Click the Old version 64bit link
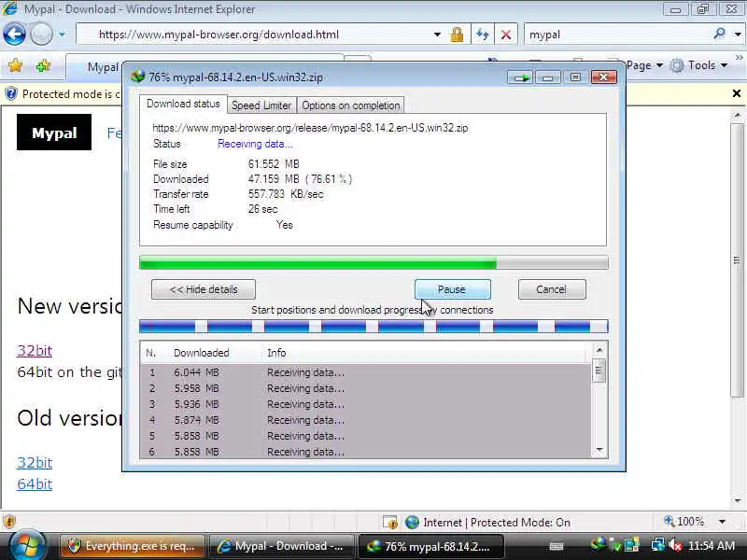The width and height of the screenshot is (747, 560). 35,483
